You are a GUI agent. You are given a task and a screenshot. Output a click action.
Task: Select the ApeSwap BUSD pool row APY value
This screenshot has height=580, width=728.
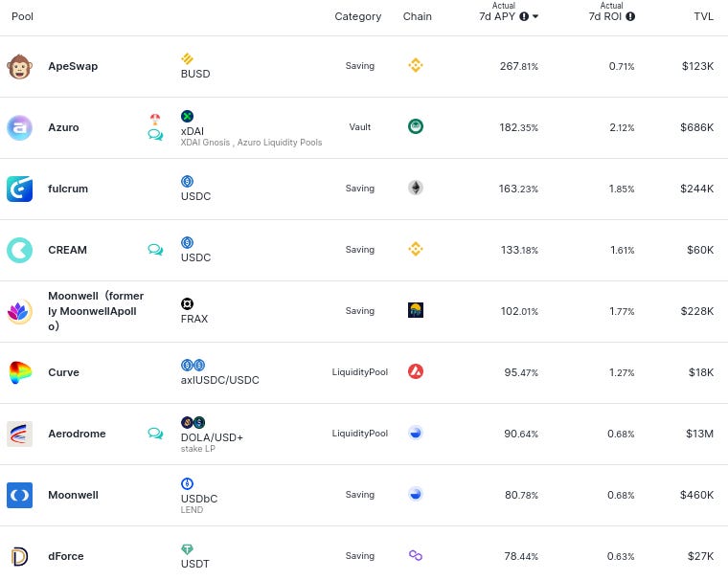click(x=518, y=66)
